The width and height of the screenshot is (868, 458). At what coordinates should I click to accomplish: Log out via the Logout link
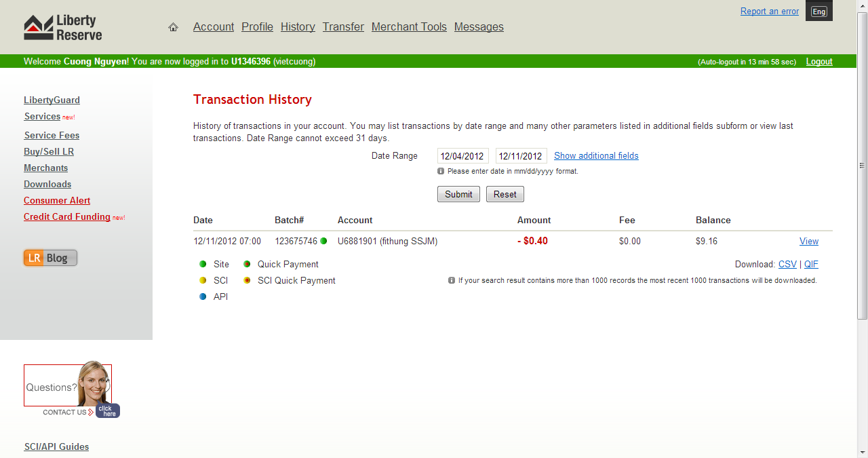(819, 61)
